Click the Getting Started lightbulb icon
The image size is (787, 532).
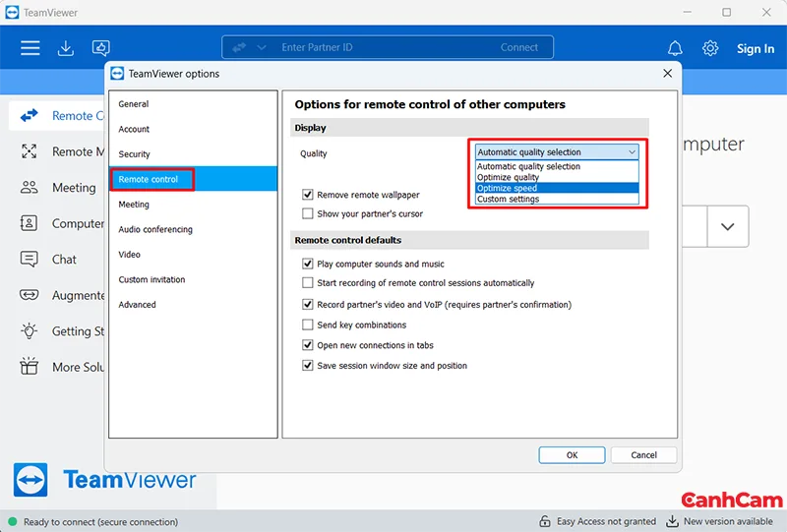coord(29,330)
